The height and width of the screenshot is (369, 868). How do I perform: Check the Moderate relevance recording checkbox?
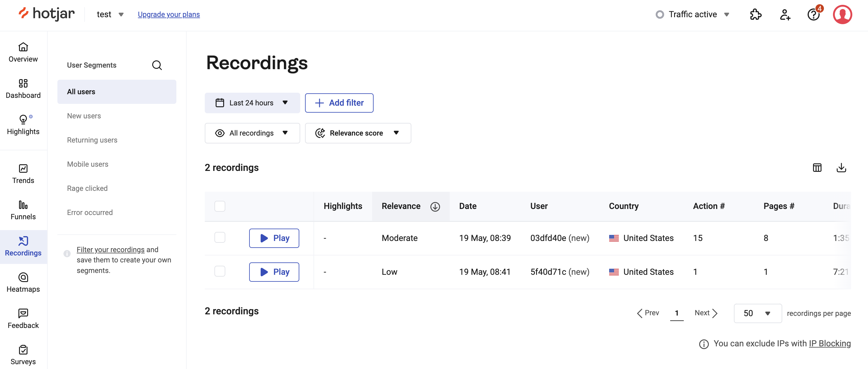tap(220, 238)
